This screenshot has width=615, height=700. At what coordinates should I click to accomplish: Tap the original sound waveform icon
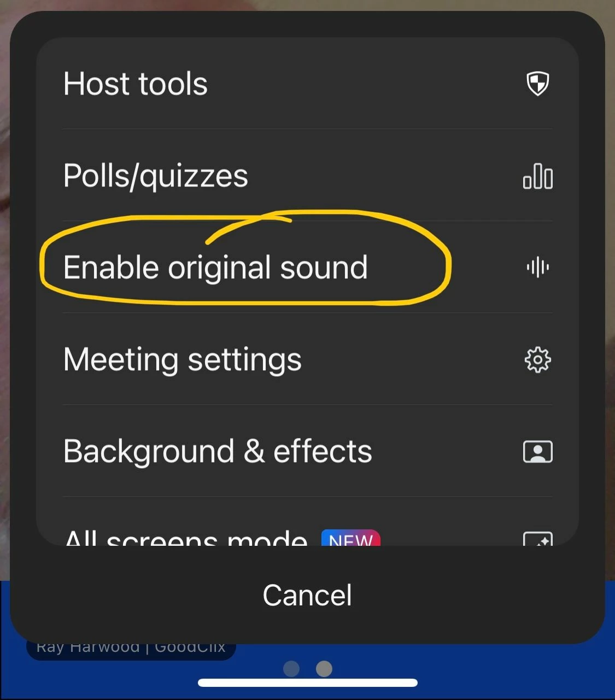[538, 267]
